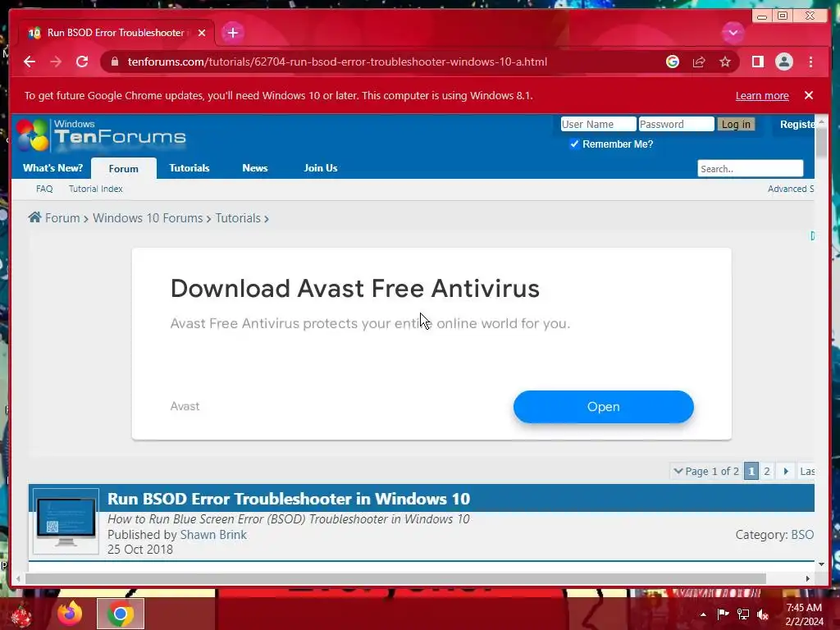Go to page 2 of thread
The image size is (840, 630).
pos(767,471)
